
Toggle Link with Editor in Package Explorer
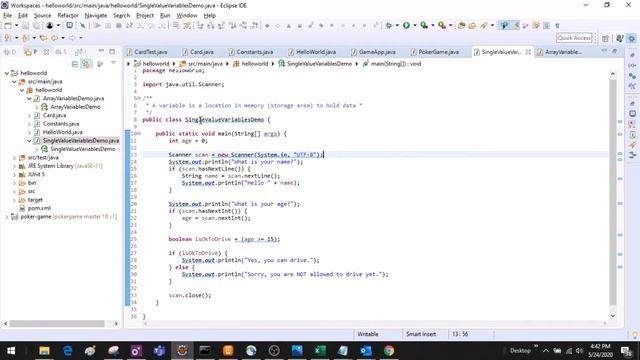point(86,64)
